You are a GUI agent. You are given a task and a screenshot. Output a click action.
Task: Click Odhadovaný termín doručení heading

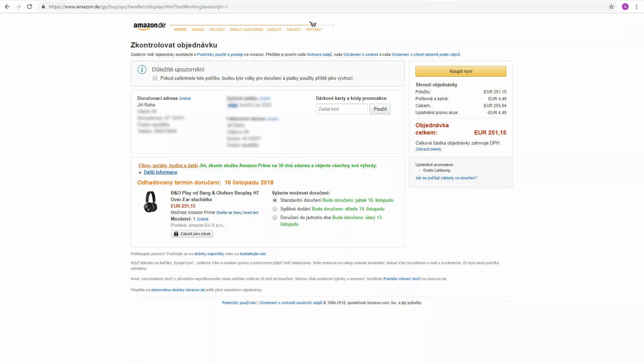coord(205,182)
